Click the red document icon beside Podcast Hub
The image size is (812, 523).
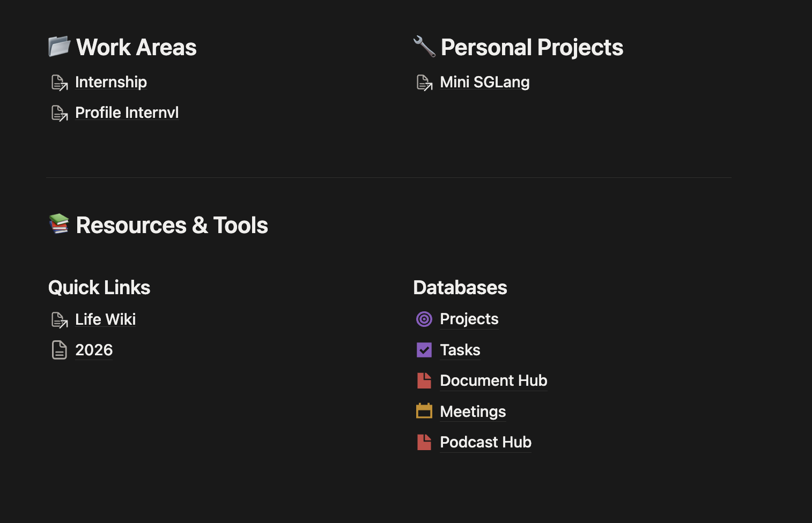(x=424, y=442)
